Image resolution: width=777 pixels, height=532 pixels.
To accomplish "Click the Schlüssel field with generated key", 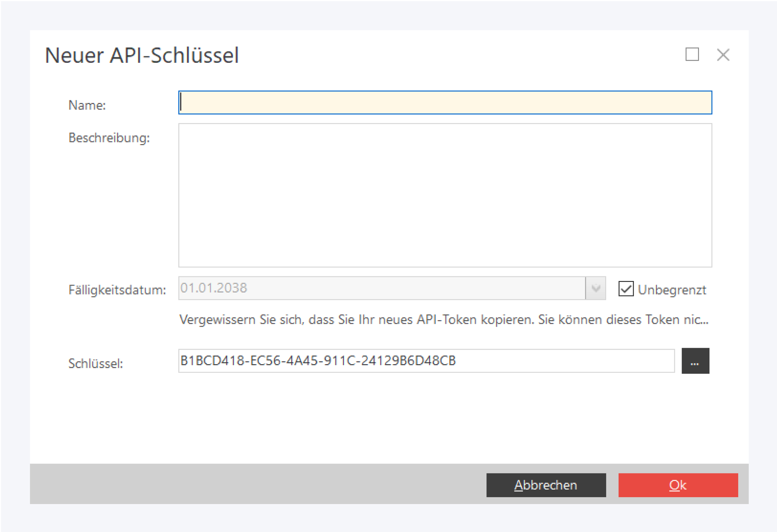I will pyautogui.click(x=426, y=361).
